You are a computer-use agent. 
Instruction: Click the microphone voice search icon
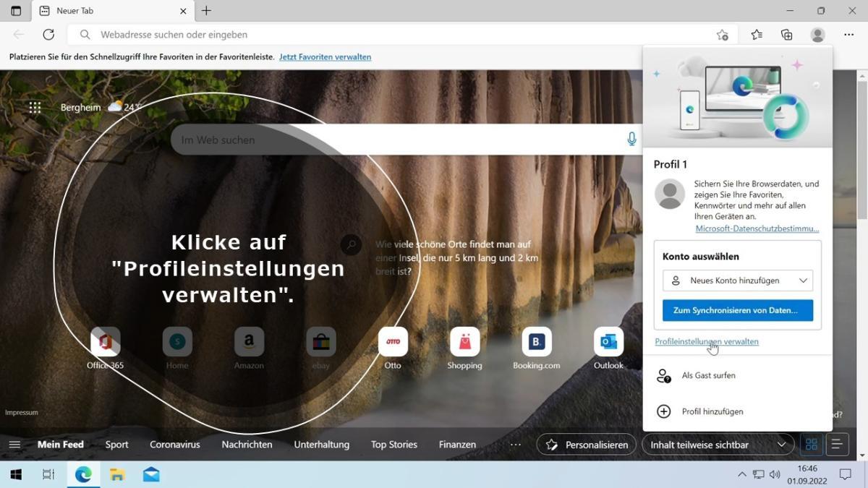631,139
